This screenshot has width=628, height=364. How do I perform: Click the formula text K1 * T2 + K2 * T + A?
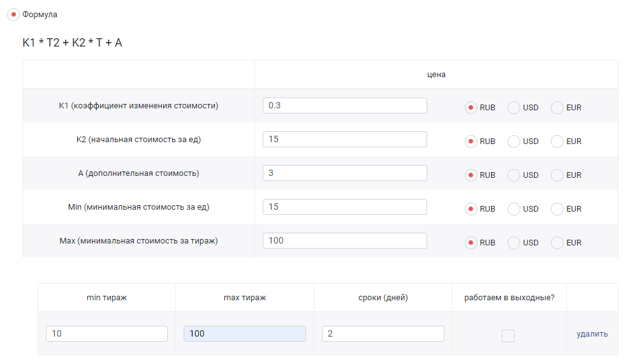click(73, 43)
